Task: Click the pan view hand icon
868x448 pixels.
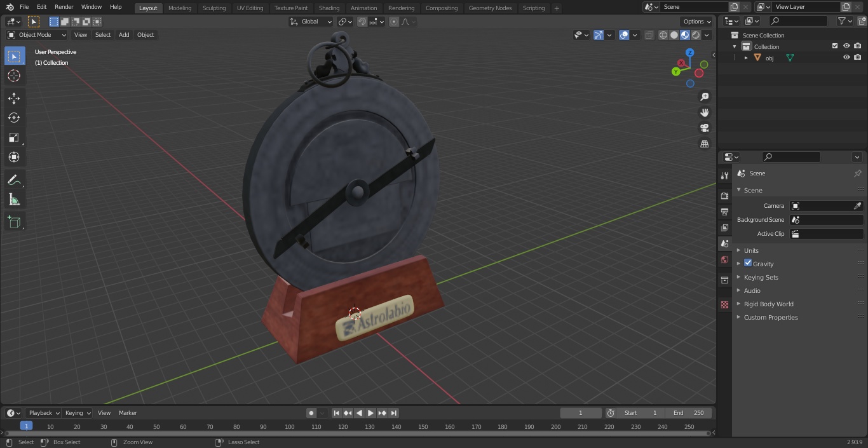Action: click(x=704, y=112)
